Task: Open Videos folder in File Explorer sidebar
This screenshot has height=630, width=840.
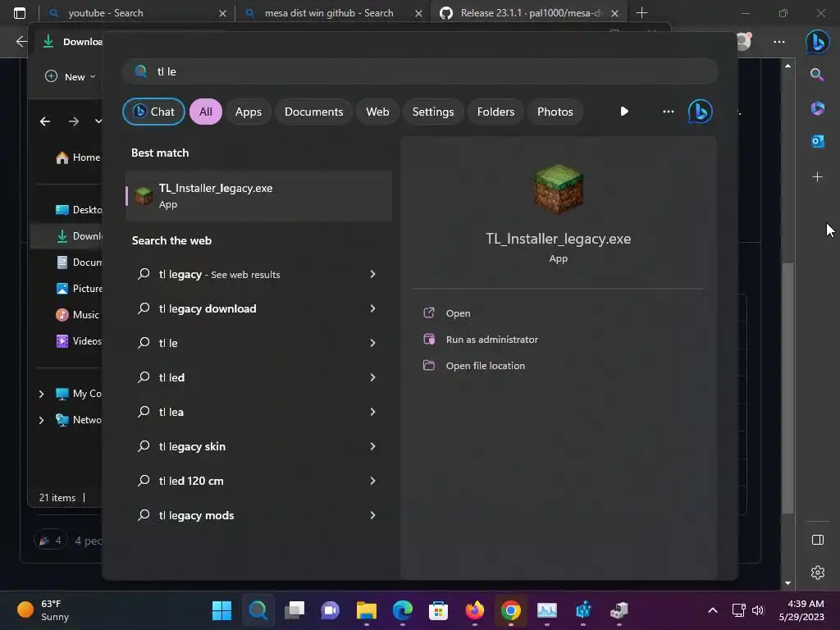Action: [x=79, y=341]
